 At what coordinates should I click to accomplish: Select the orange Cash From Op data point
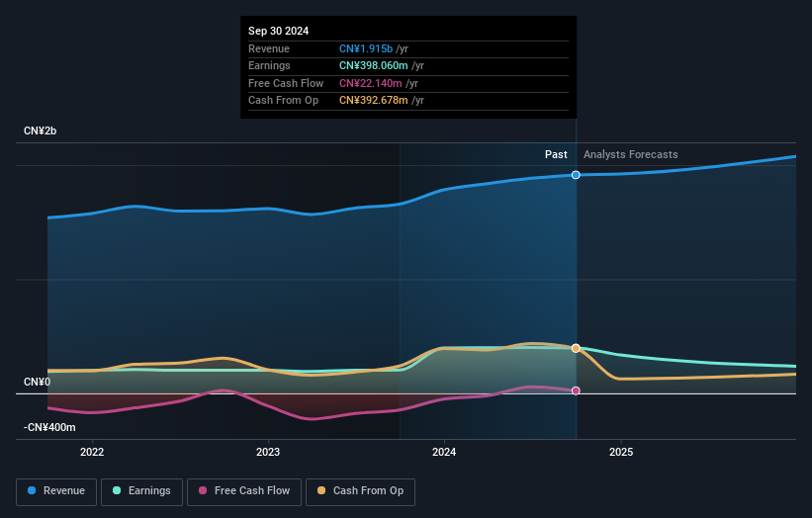point(576,348)
